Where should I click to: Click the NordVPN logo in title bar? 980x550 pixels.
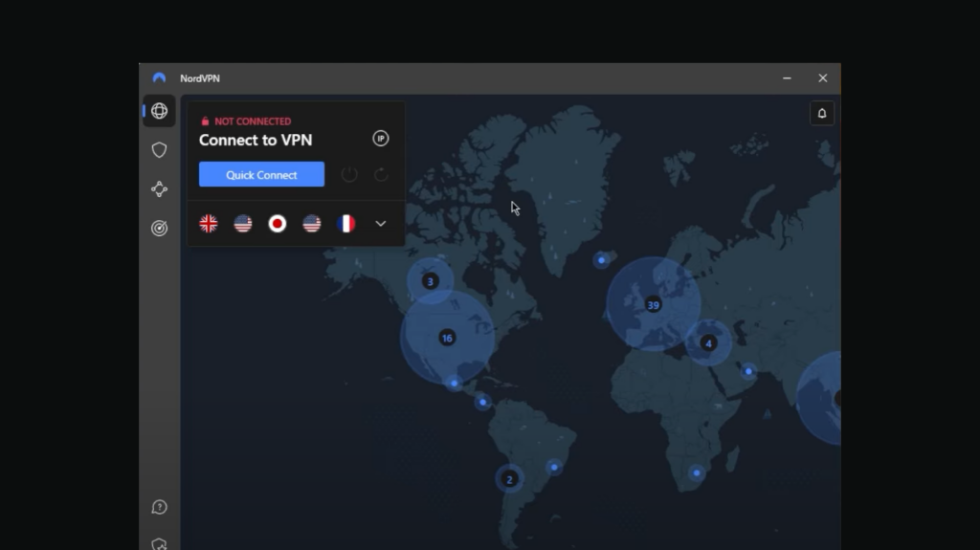click(x=159, y=78)
